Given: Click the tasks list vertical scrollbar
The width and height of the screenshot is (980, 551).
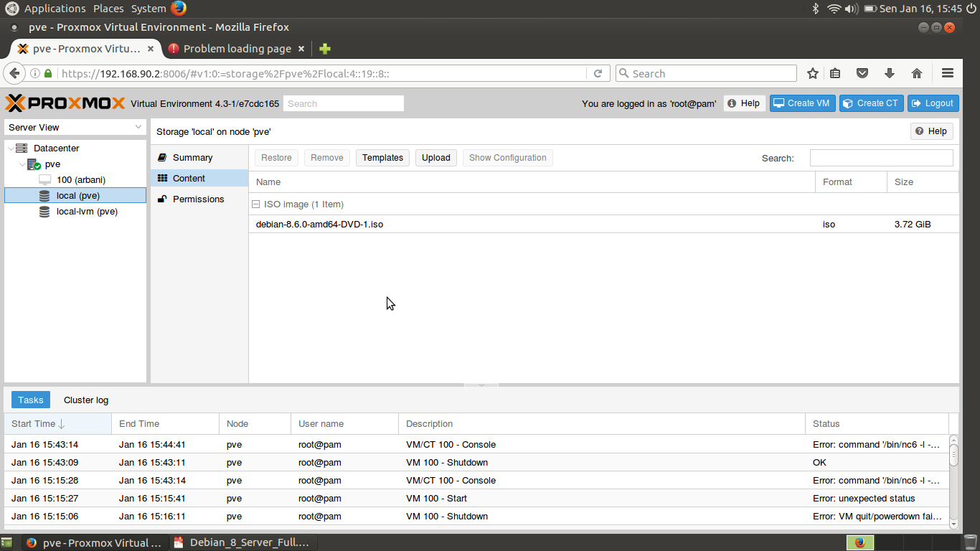Looking at the screenshot, I should pos(953,482).
